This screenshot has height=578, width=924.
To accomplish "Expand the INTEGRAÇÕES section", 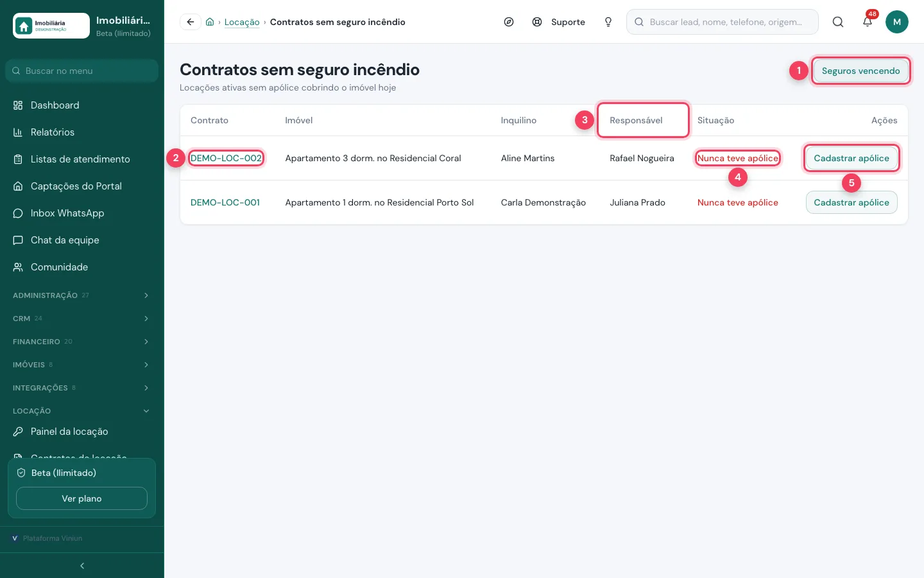I will coord(81,388).
